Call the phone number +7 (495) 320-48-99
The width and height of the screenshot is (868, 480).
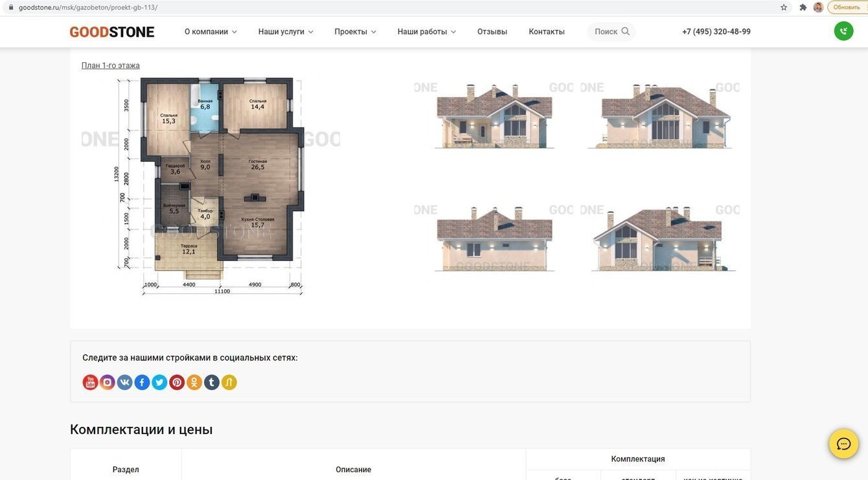(x=716, y=32)
